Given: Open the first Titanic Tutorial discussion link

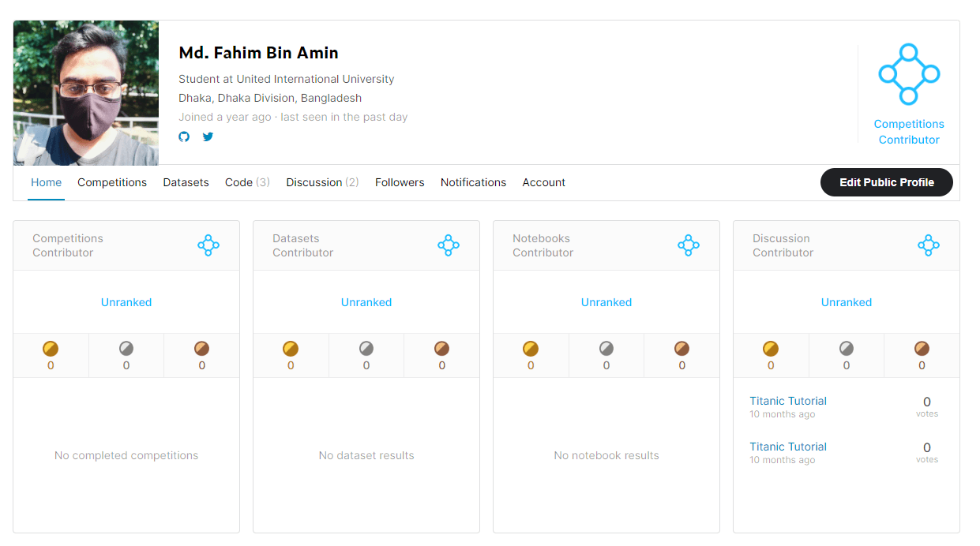Looking at the screenshot, I should (788, 401).
